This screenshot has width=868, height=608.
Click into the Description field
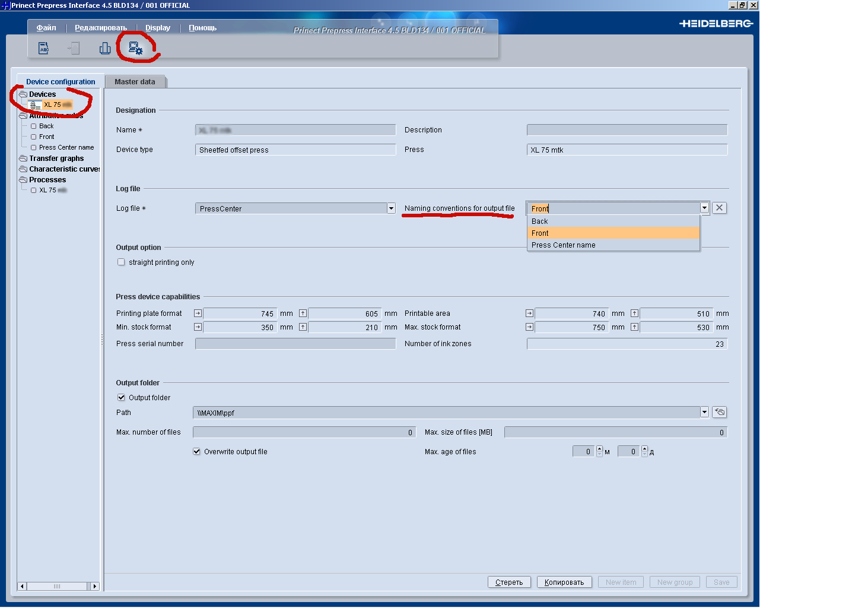point(627,130)
